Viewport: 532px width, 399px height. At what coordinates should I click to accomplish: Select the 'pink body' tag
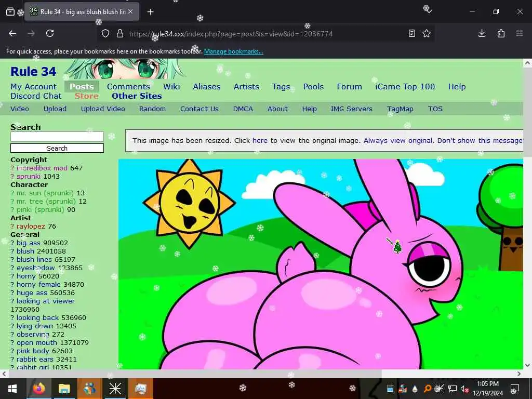click(32, 351)
